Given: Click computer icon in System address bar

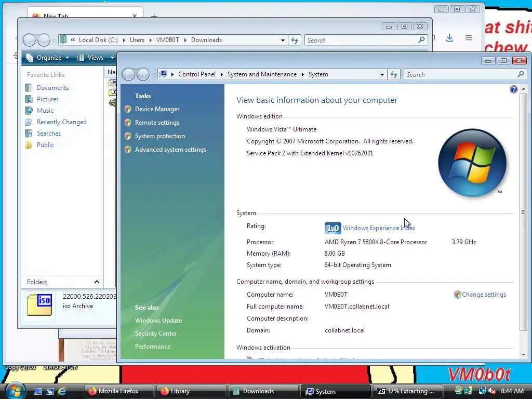Looking at the screenshot, I should click(163, 74).
